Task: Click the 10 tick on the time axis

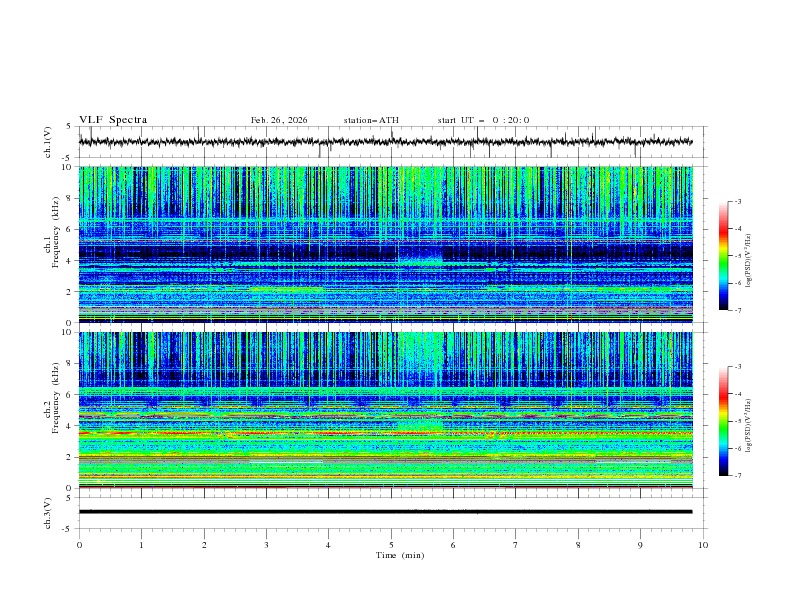Action: click(703, 545)
